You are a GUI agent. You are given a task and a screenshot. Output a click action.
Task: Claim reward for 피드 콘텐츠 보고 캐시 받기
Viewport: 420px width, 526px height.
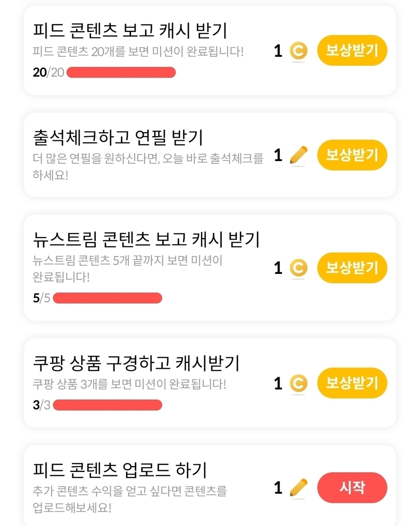pyautogui.click(x=352, y=51)
